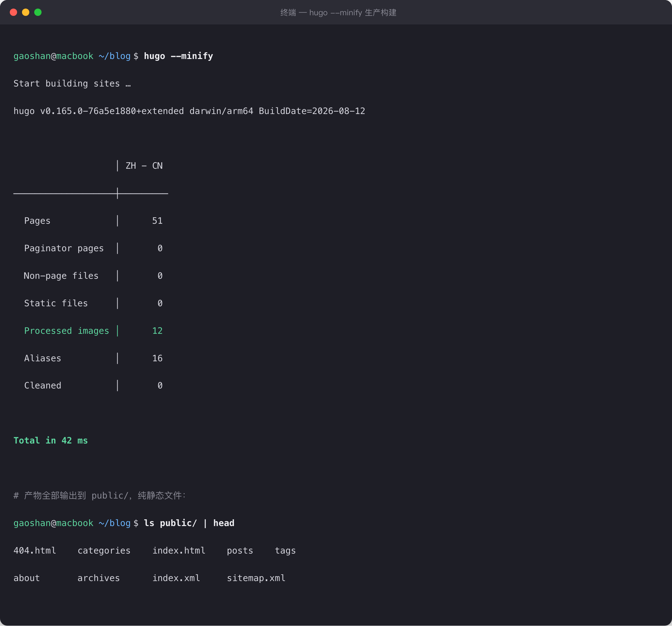Click the 'Pages' row label

[x=37, y=221]
